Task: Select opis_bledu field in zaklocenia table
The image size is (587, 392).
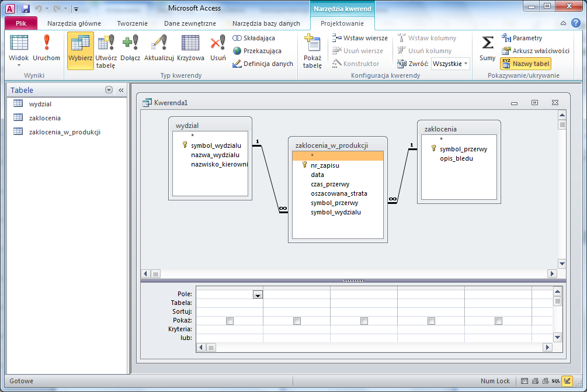Action: 456,158
